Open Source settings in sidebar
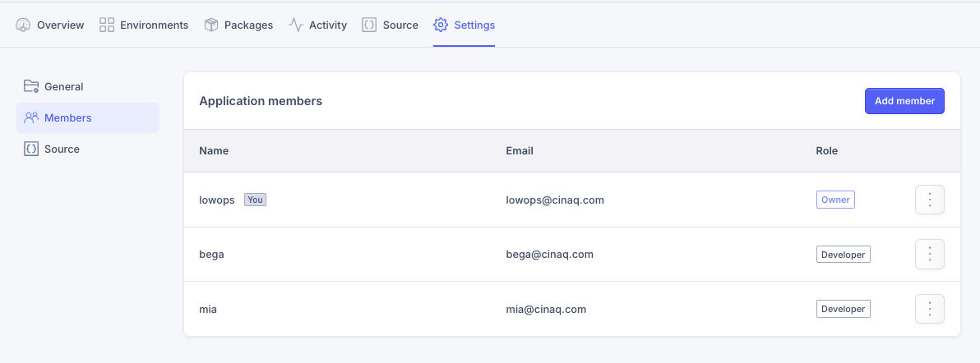This screenshot has width=980, height=363. [87, 149]
